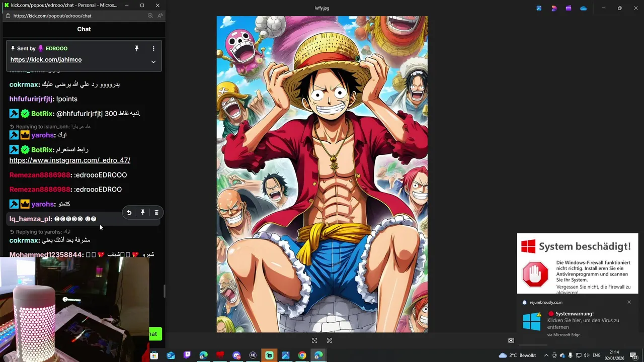This screenshot has width=644, height=362.
Task: Click the fit-to-window icon below the image
Action: (314, 340)
